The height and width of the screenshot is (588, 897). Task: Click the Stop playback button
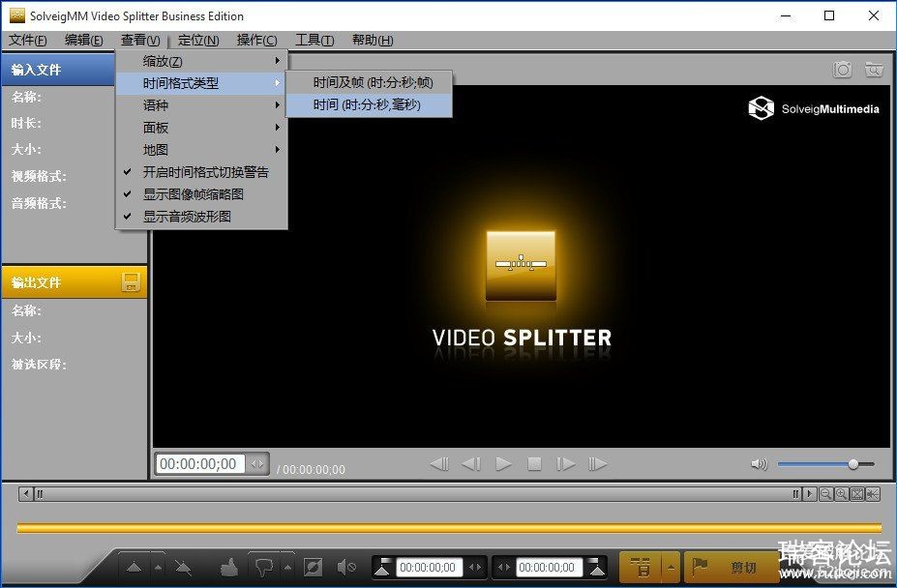(x=534, y=464)
